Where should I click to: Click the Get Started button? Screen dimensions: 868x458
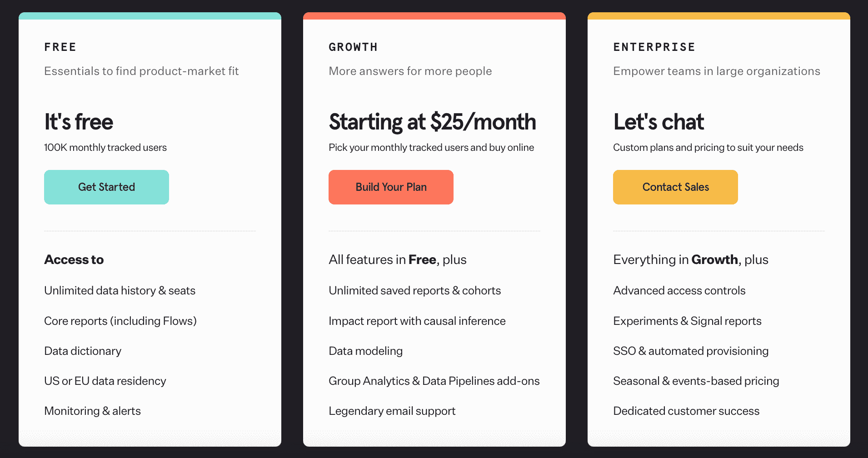(106, 187)
